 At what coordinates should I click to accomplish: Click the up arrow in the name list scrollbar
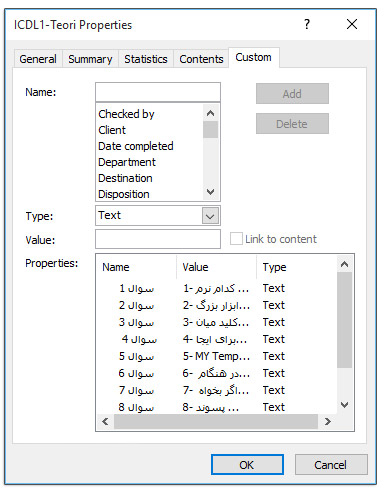coord(210,113)
